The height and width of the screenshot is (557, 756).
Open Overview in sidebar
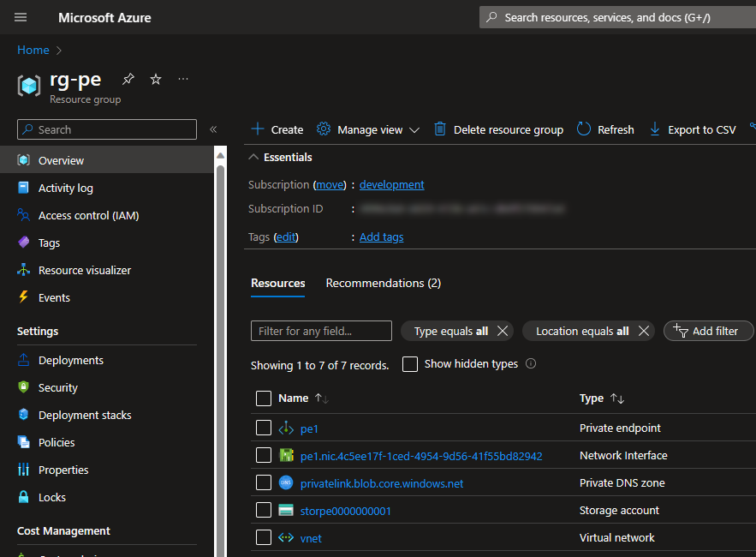point(106,160)
